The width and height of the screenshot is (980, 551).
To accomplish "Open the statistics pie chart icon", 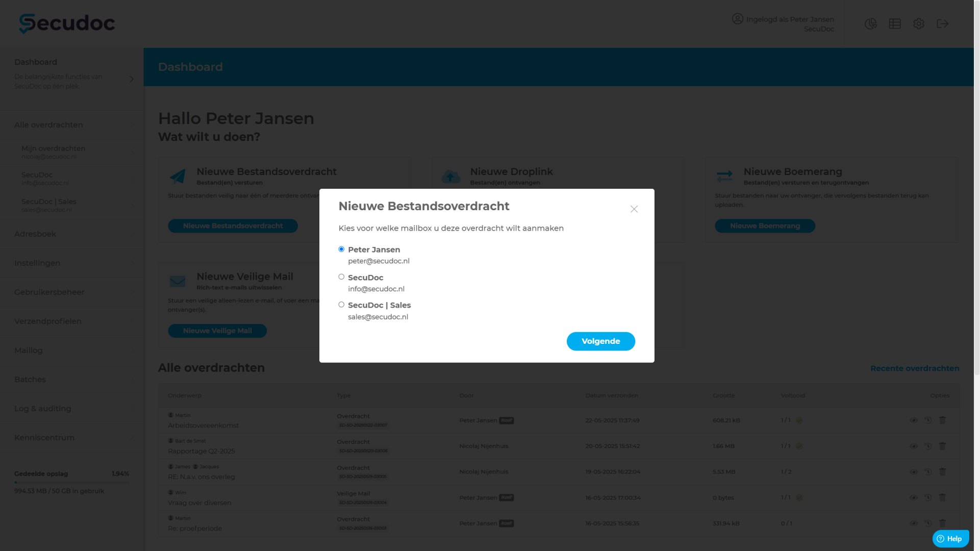I will pos(871,24).
